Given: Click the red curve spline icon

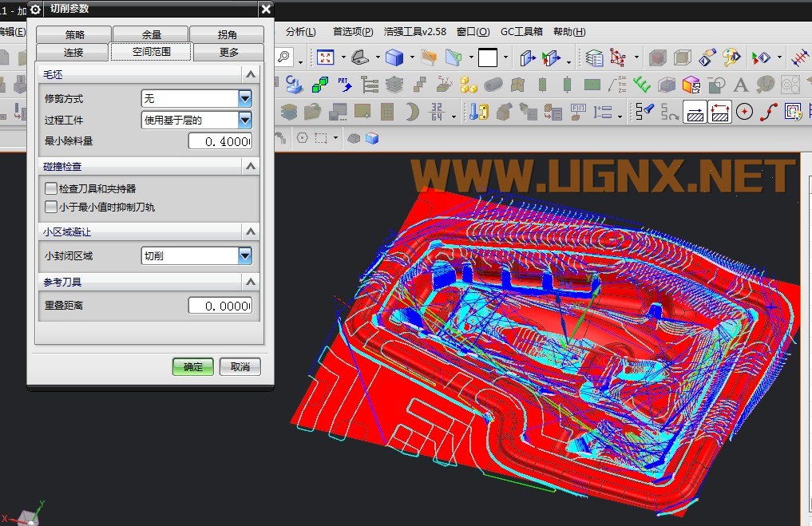Looking at the screenshot, I should tap(769, 112).
